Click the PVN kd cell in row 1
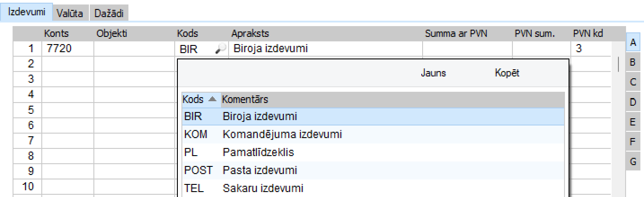 point(591,49)
